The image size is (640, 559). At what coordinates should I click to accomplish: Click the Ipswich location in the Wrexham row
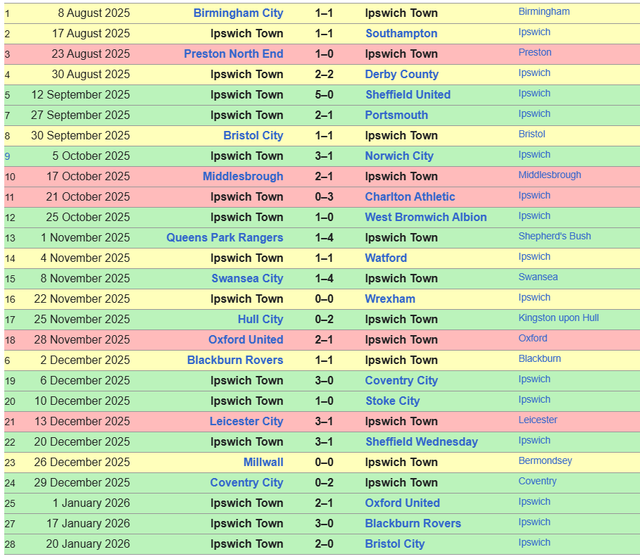[534, 297]
